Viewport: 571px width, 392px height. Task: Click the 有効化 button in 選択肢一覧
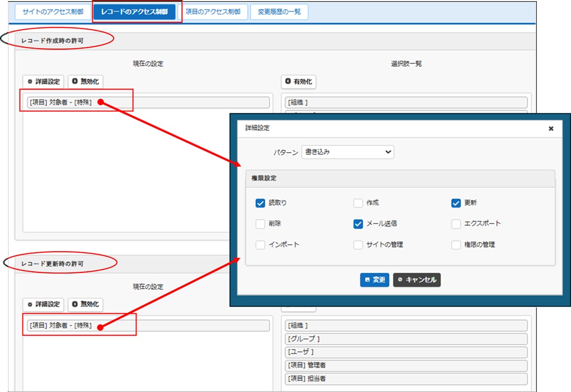click(x=298, y=82)
